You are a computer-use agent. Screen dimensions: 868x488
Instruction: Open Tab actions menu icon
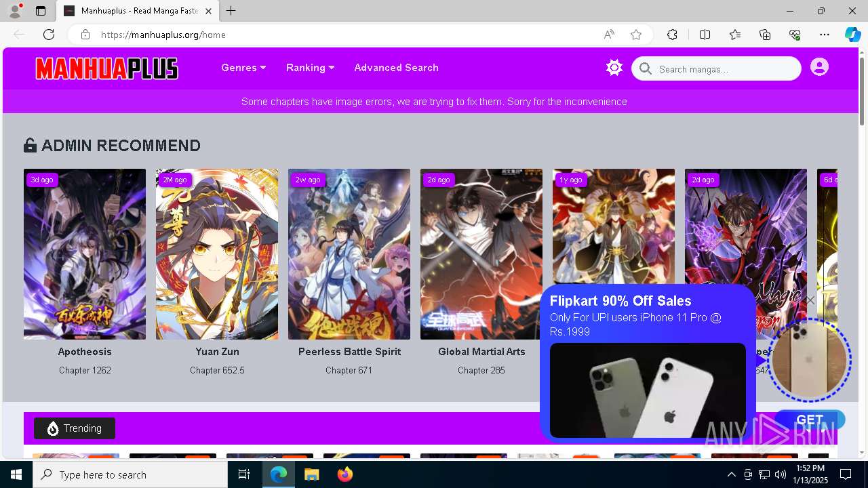(41, 11)
